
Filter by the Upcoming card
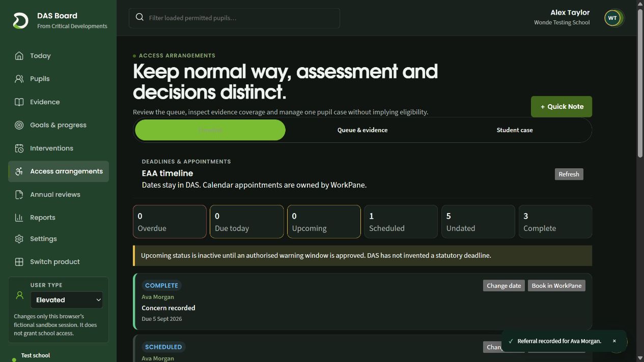(x=324, y=222)
